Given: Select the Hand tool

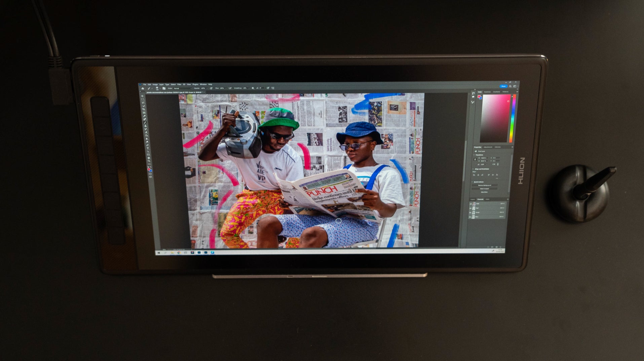Looking at the screenshot, I should [148, 158].
